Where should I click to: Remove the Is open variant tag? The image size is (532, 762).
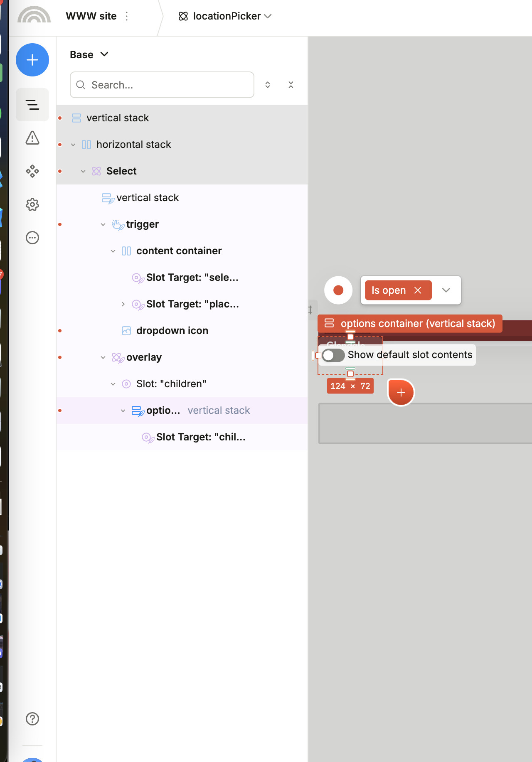click(418, 290)
